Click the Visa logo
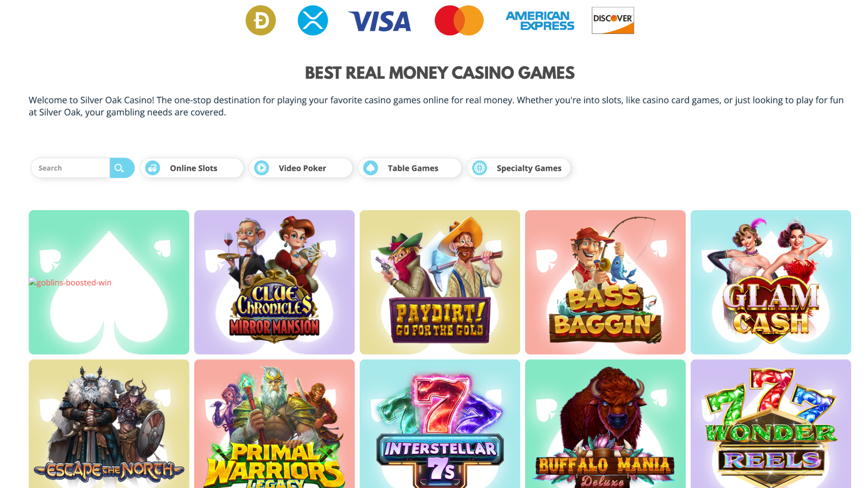Image resolution: width=868 pixels, height=488 pixels. pyautogui.click(x=380, y=21)
